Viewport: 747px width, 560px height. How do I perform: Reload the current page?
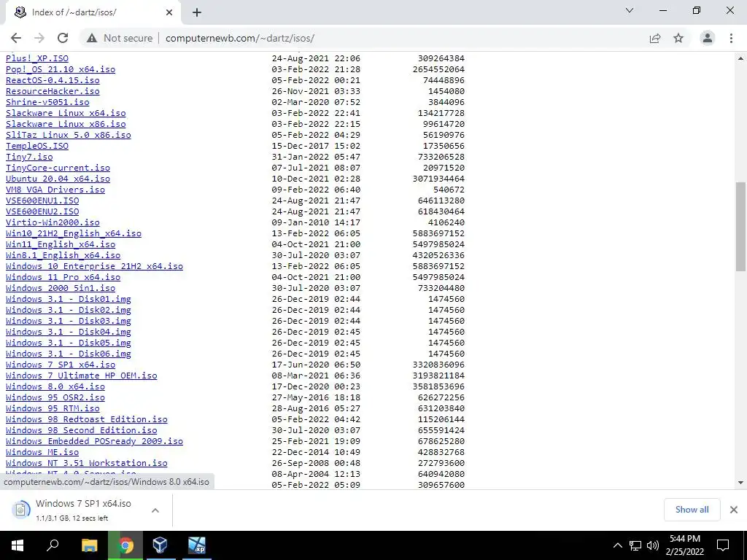pyautogui.click(x=63, y=38)
